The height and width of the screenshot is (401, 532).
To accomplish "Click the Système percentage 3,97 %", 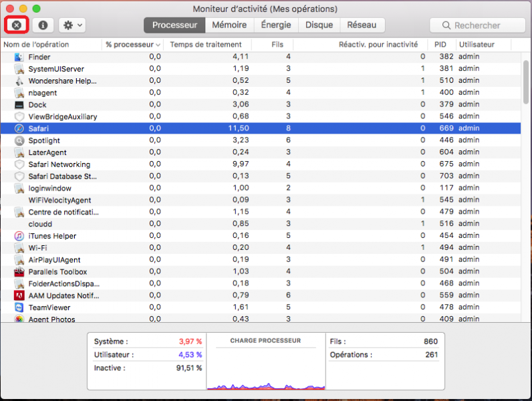I will [x=190, y=342].
